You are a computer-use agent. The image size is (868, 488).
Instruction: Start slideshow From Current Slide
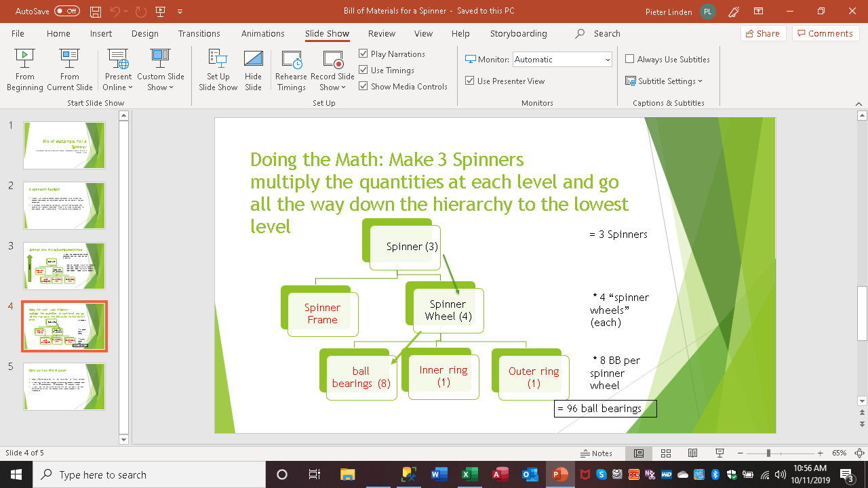(x=69, y=70)
